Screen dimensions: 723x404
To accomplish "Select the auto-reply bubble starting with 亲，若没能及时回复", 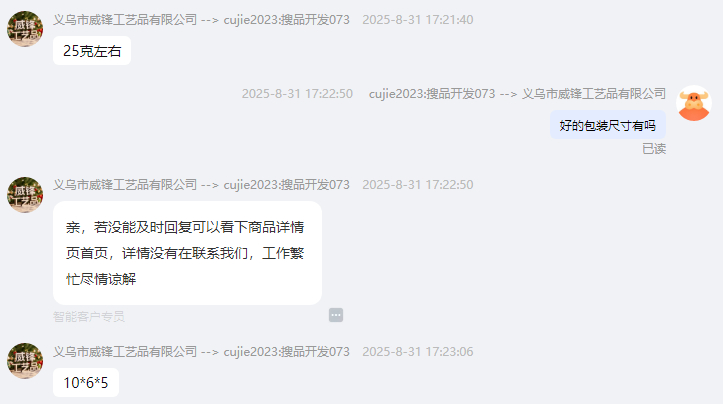I will (187, 253).
